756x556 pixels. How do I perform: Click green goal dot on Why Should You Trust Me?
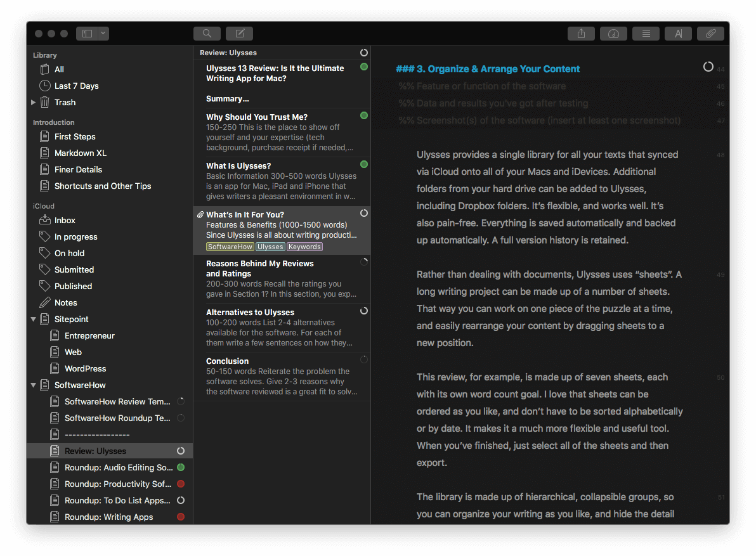[364, 115]
